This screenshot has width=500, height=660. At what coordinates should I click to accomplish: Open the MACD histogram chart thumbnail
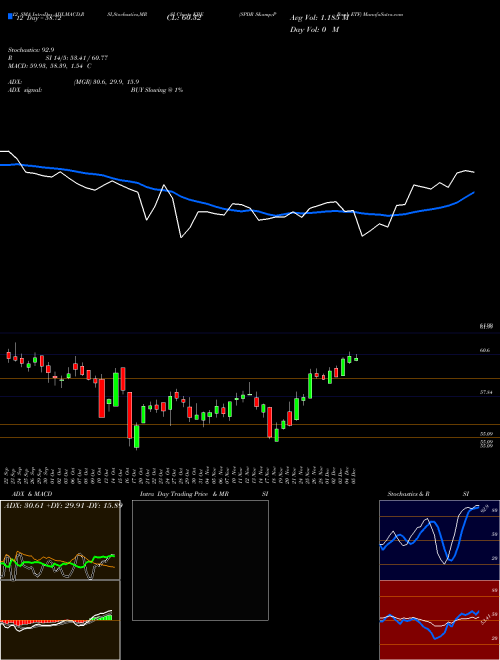[x=60, y=620]
